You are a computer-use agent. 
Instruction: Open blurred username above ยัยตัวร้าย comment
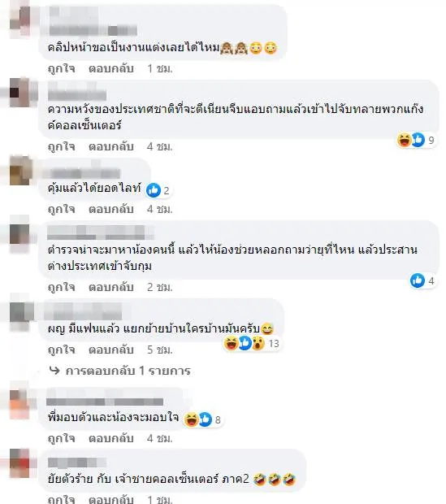point(77,463)
